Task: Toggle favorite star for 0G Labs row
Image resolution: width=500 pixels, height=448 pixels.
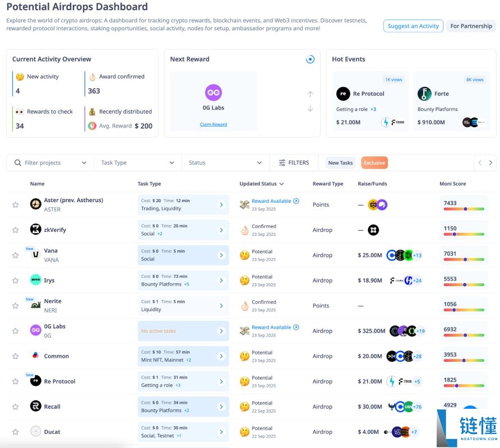Action: click(15, 331)
